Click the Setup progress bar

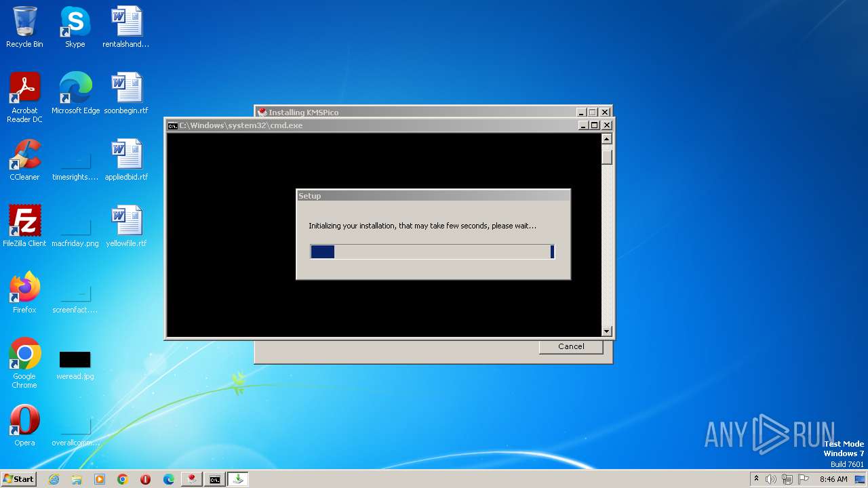pyautogui.click(x=433, y=252)
